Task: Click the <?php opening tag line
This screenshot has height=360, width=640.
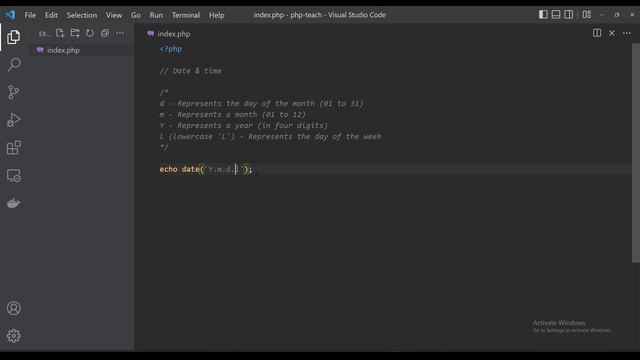Action: (x=171, y=49)
